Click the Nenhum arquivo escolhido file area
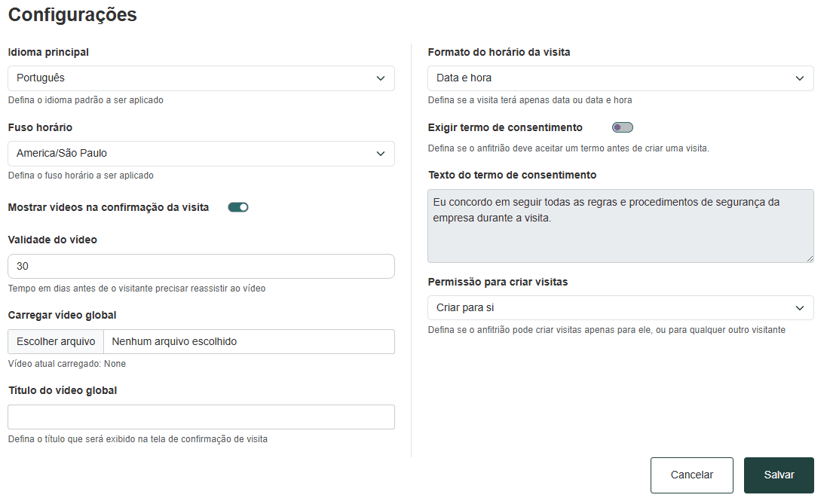833x504 pixels. pos(250,341)
